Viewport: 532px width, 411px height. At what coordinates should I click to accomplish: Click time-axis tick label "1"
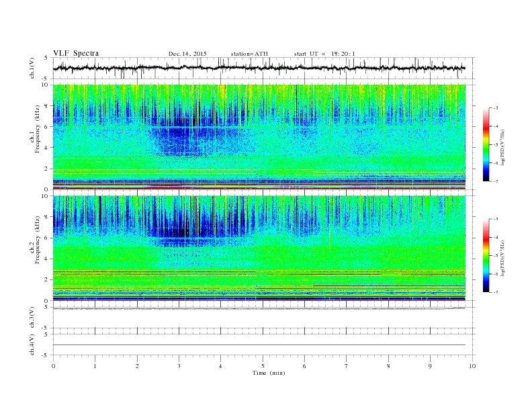pyautogui.click(x=95, y=366)
